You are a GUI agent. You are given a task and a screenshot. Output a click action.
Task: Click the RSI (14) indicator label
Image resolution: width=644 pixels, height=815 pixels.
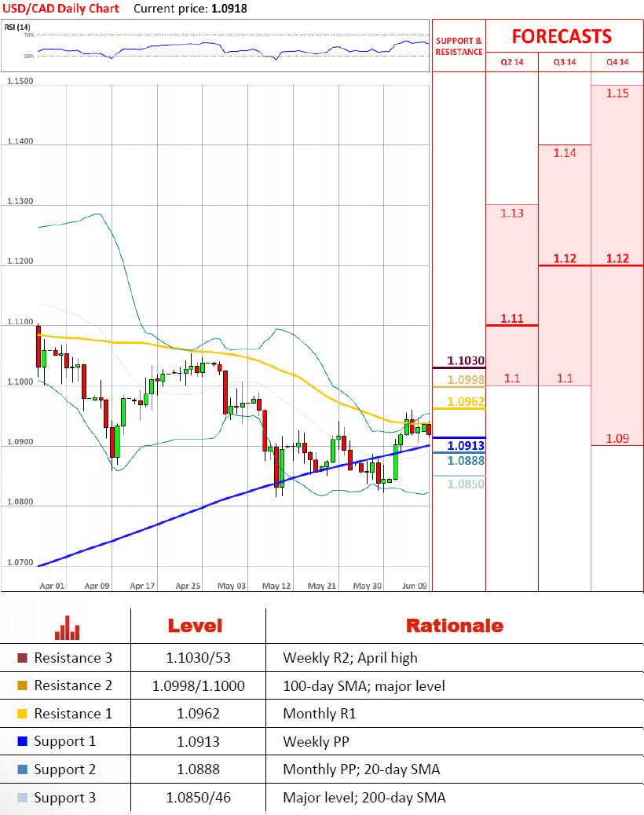(17, 27)
